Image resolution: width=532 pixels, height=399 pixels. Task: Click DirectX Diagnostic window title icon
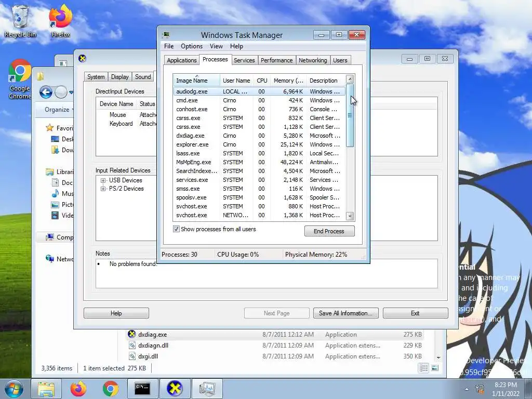[82, 58]
